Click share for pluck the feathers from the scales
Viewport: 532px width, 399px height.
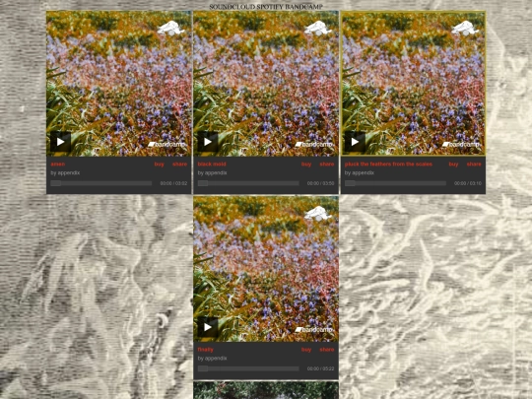click(474, 165)
